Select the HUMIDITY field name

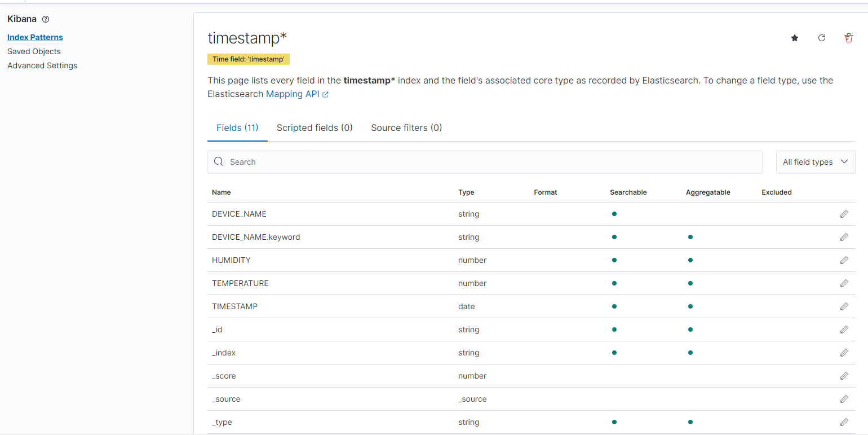coord(231,260)
